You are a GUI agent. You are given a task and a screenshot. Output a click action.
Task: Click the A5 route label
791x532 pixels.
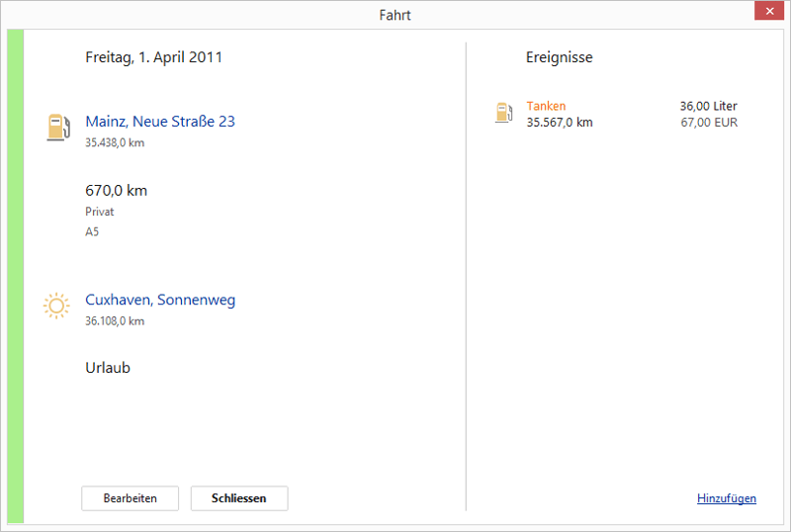tap(93, 232)
